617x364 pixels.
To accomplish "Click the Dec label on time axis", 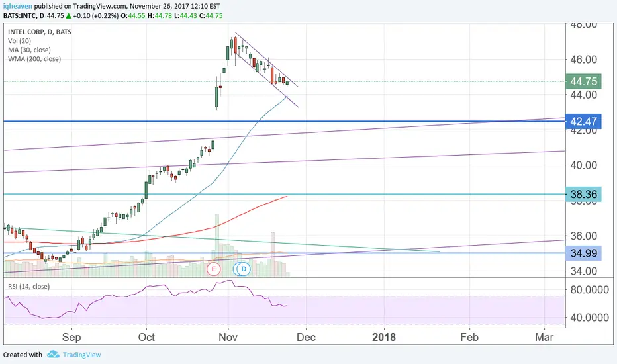I will [x=306, y=338].
